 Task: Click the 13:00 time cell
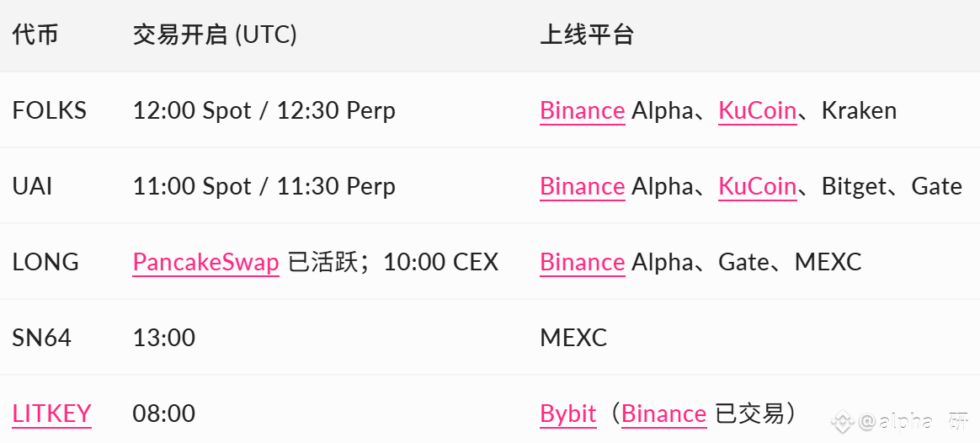[163, 338]
